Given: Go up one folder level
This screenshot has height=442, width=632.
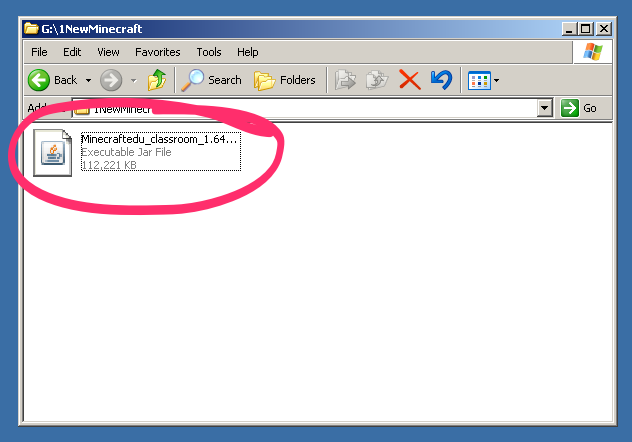Looking at the screenshot, I should point(156,79).
